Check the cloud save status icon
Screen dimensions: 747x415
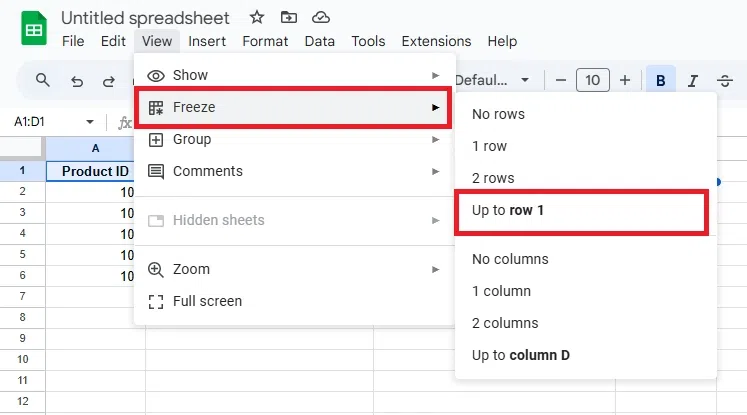tap(320, 18)
